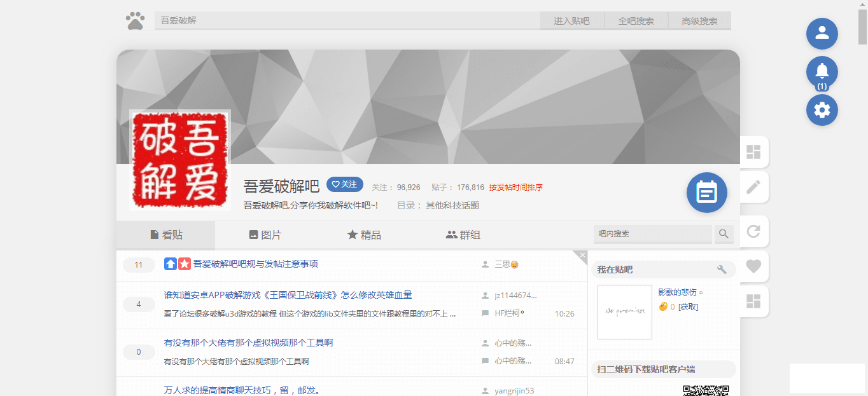Click the 高级搜索 button
The height and width of the screenshot is (396, 868).
pyautogui.click(x=699, y=21)
